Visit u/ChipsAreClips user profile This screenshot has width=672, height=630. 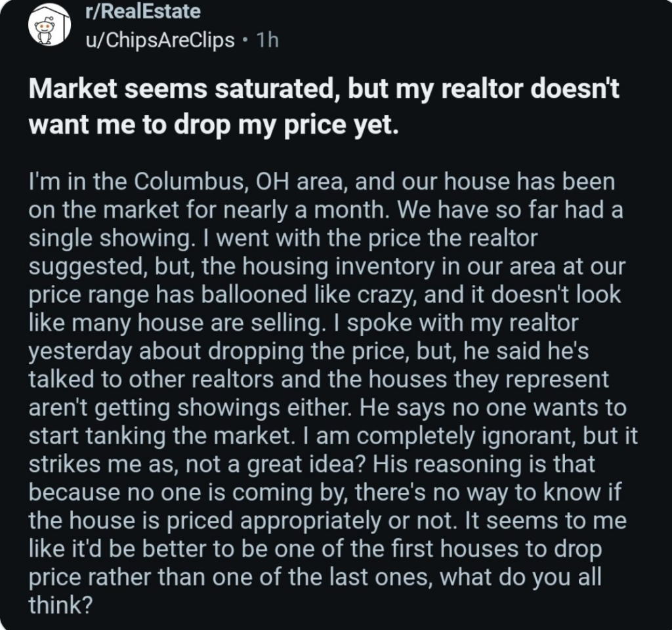[x=160, y=40]
